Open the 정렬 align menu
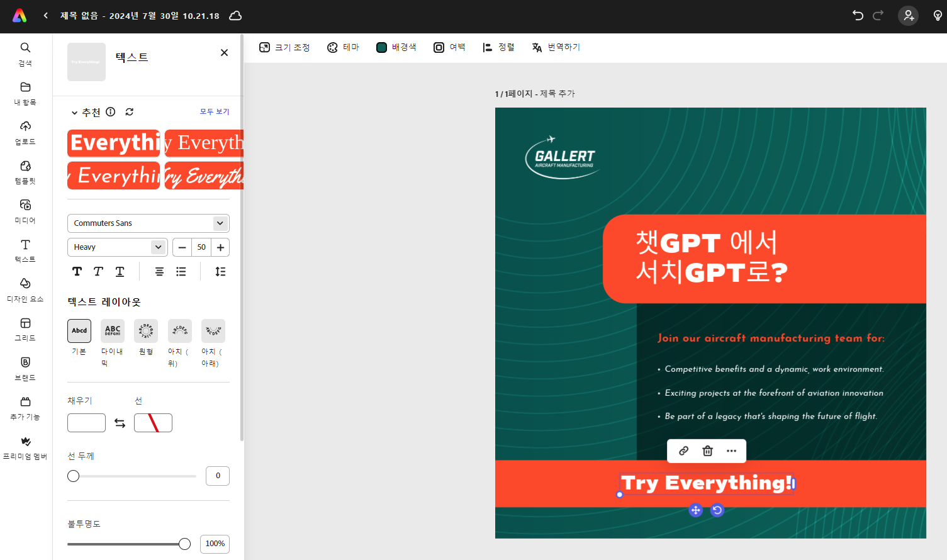 498,47
